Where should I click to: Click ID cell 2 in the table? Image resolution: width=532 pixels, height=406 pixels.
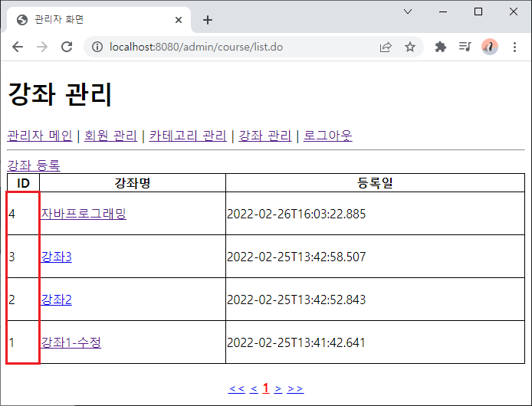coord(23,300)
